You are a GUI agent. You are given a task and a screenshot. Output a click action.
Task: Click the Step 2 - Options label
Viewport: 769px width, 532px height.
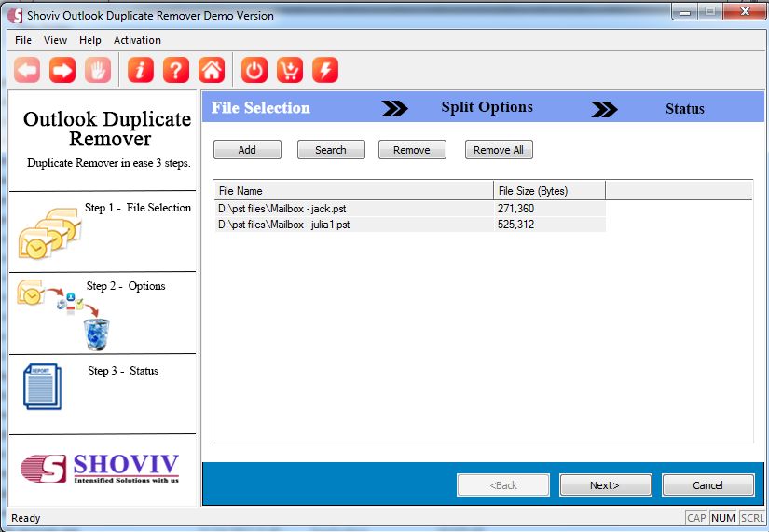pos(126,286)
